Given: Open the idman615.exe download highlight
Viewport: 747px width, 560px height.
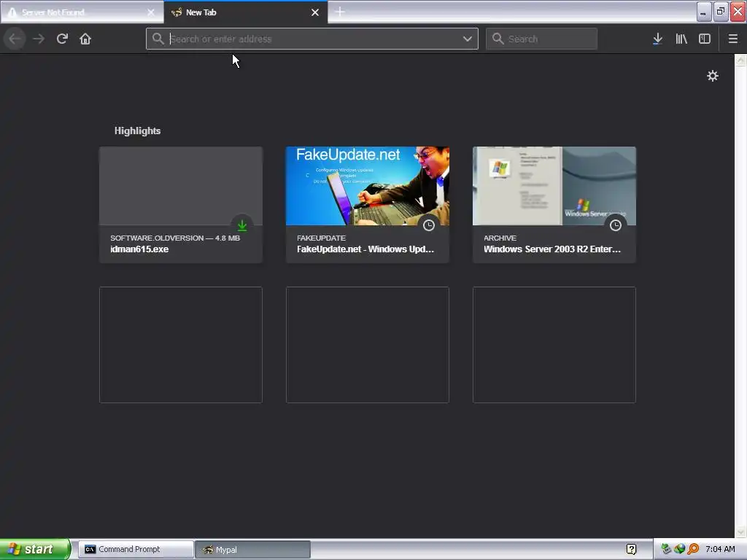Looking at the screenshot, I should [x=181, y=205].
